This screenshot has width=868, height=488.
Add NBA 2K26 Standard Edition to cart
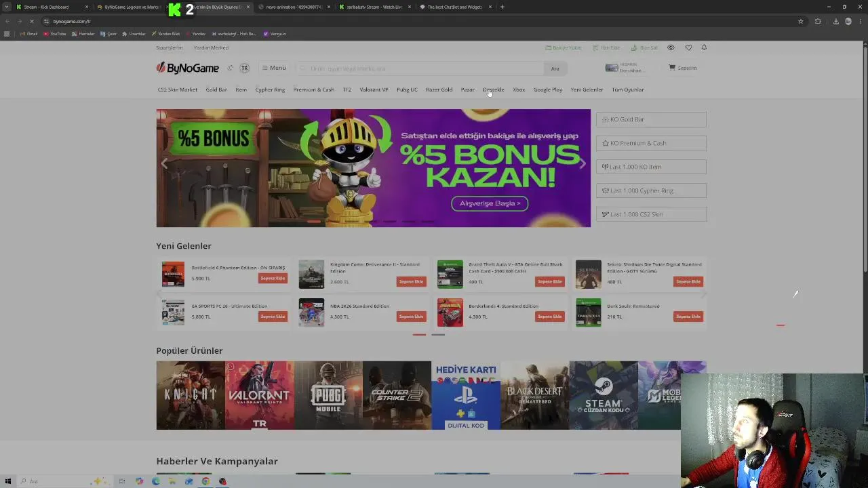(x=411, y=317)
